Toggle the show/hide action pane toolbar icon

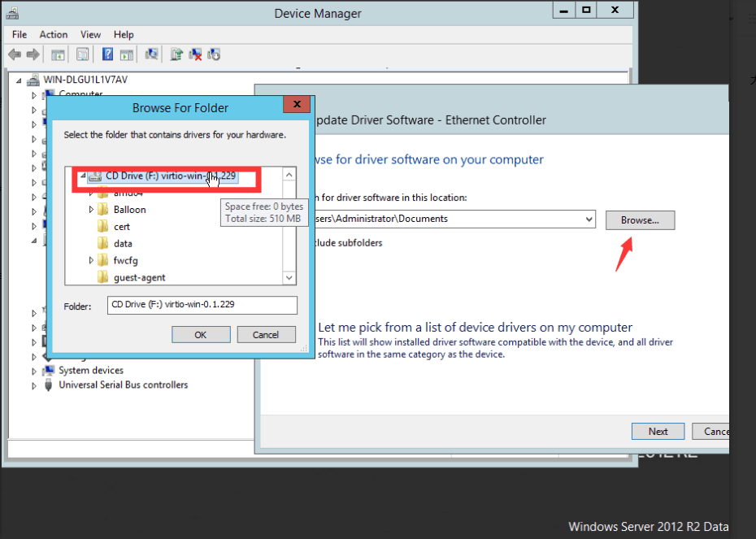click(x=126, y=55)
